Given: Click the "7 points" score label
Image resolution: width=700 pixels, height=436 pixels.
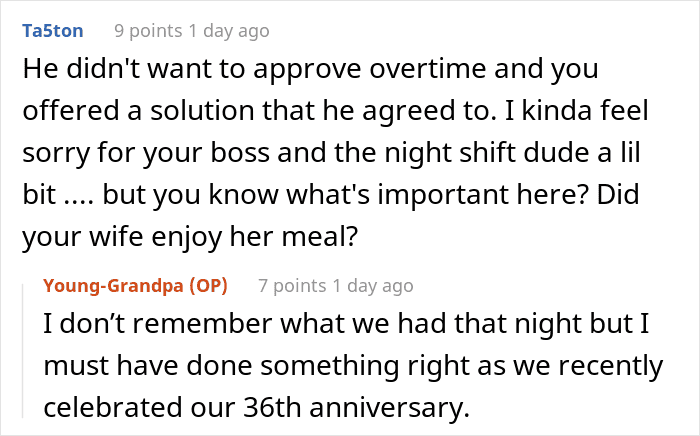Looking at the screenshot, I should pyautogui.click(x=294, y=286).
